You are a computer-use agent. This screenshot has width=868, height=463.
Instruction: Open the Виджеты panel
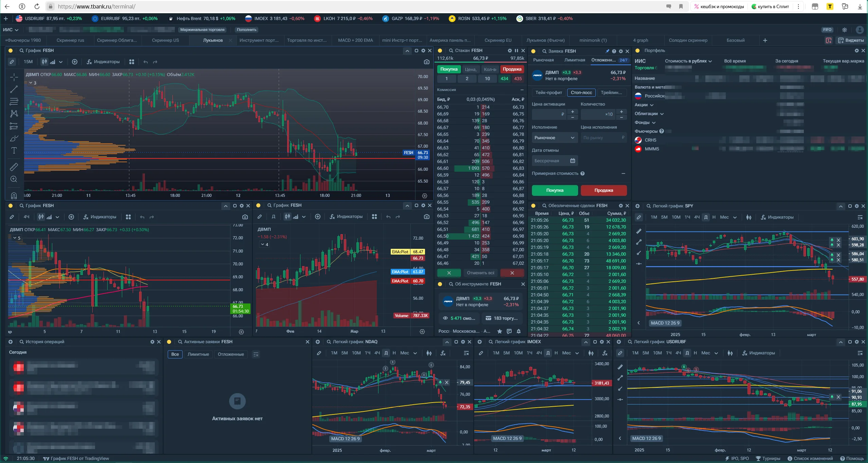click(851, 40)
